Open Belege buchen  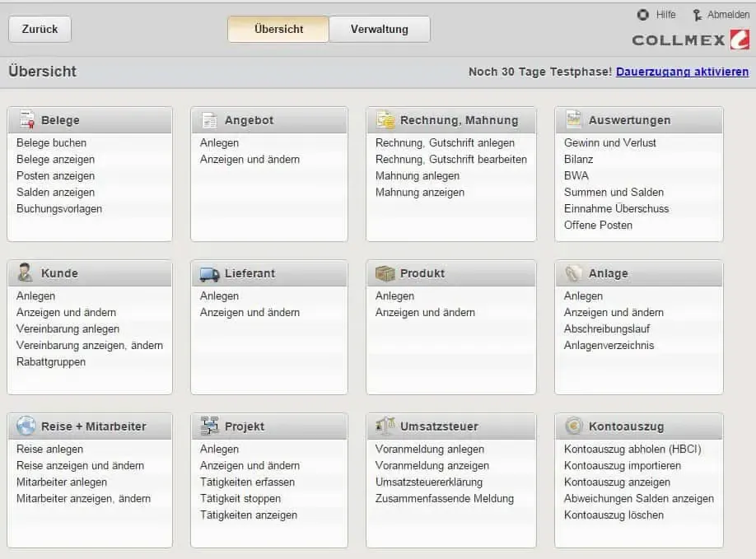[51, 142]
